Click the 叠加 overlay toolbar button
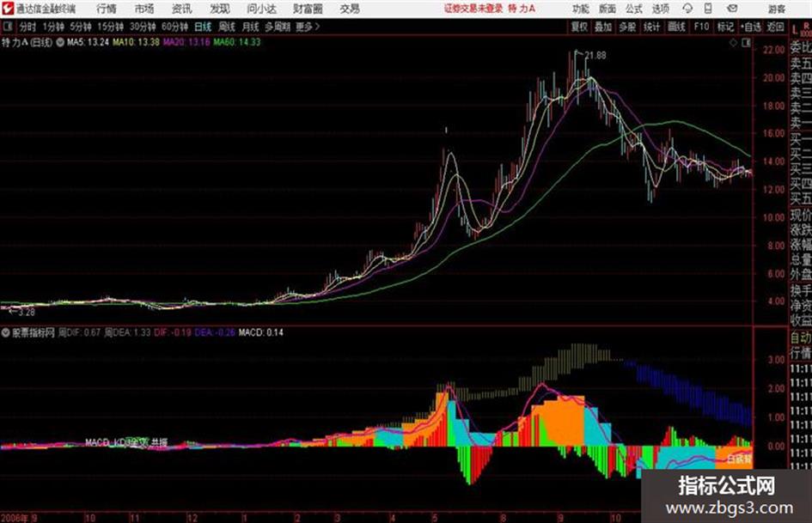This screenshot has height=523, width=812. pyautogui.click(x=603, y=27)
